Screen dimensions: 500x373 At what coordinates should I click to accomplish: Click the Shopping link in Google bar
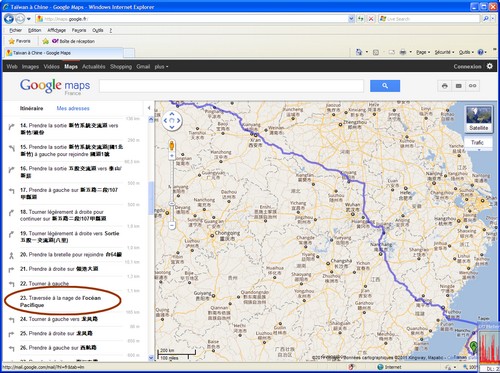(121, 67)
